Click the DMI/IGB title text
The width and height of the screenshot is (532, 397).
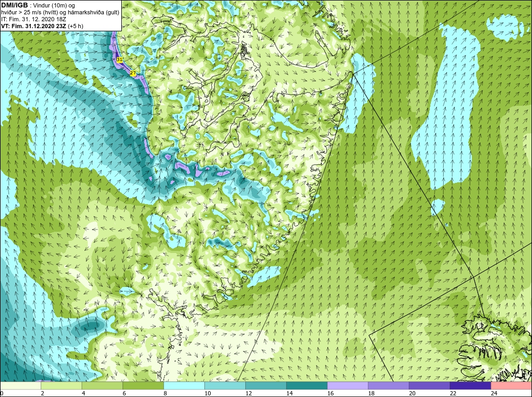pyautogui.click(x=14, y=5)
